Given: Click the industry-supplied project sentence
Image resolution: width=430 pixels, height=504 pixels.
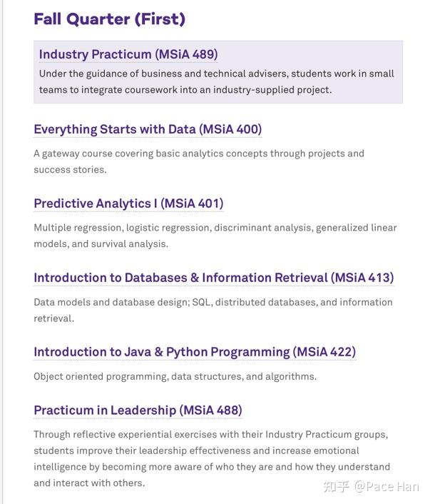Looking at the screenshot, I should 185,90.
